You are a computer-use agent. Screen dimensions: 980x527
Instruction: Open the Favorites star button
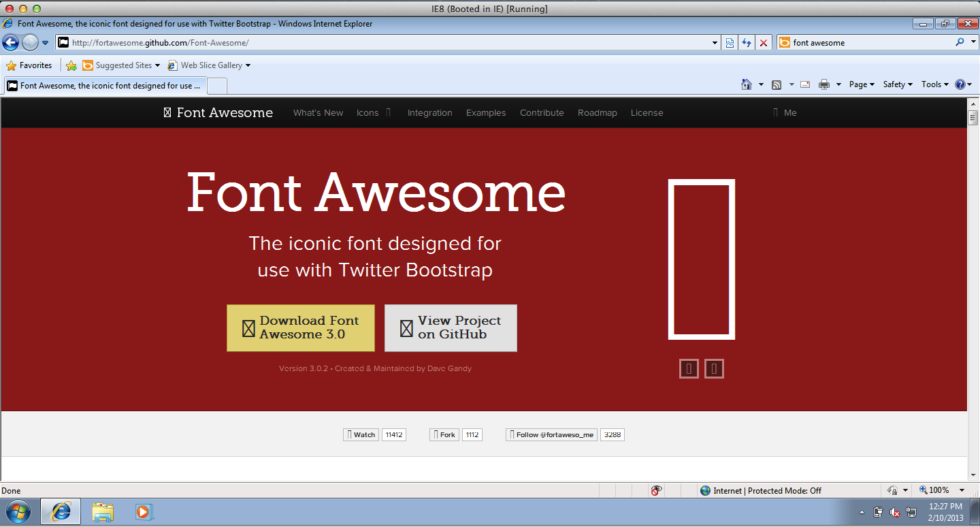coord(29,65)
